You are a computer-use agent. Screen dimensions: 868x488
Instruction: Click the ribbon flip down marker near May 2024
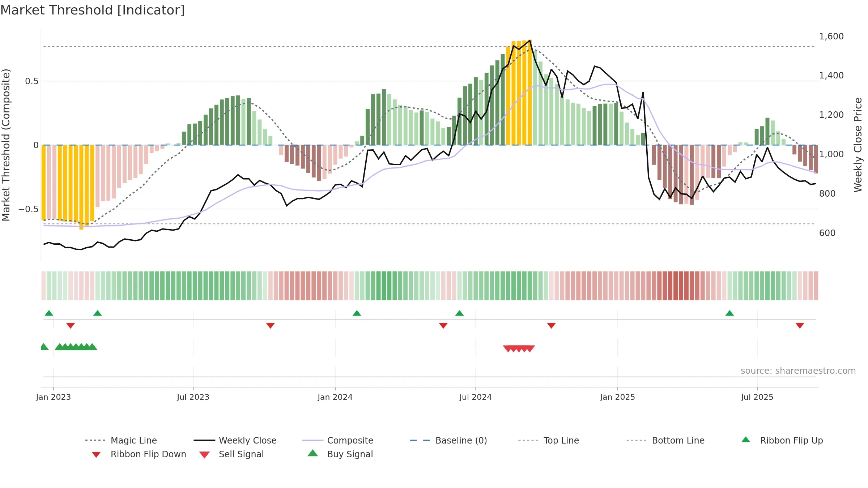tap(443, 326)
